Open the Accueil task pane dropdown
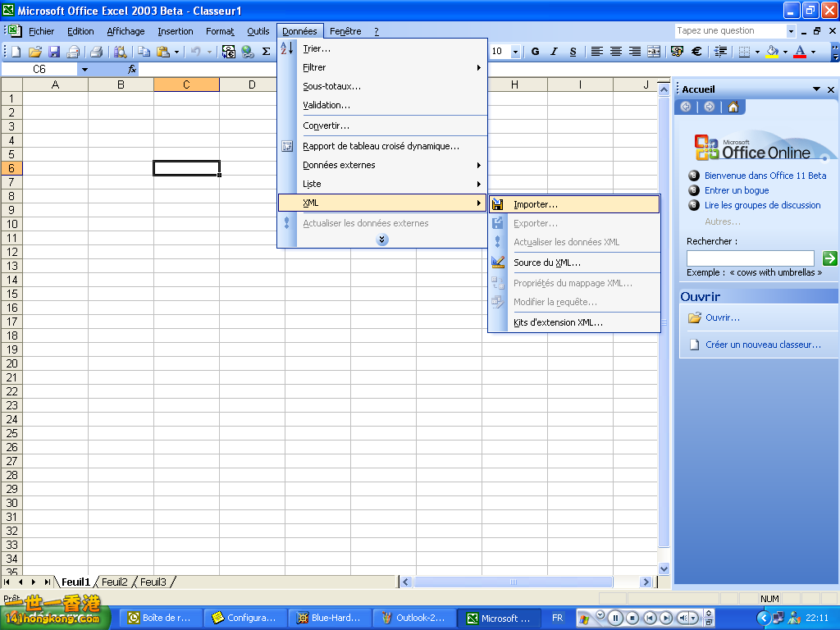The height and width of the screenshot is (630, 840). pos(816,89)
